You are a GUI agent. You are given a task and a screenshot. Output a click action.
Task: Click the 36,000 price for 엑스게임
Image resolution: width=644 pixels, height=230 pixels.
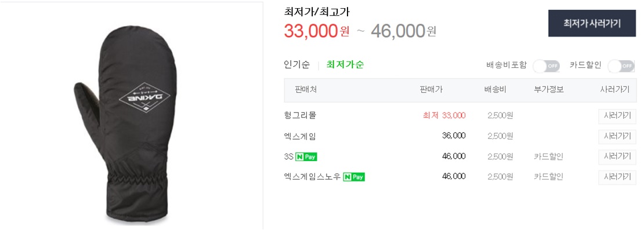click(x=454, y=136)
